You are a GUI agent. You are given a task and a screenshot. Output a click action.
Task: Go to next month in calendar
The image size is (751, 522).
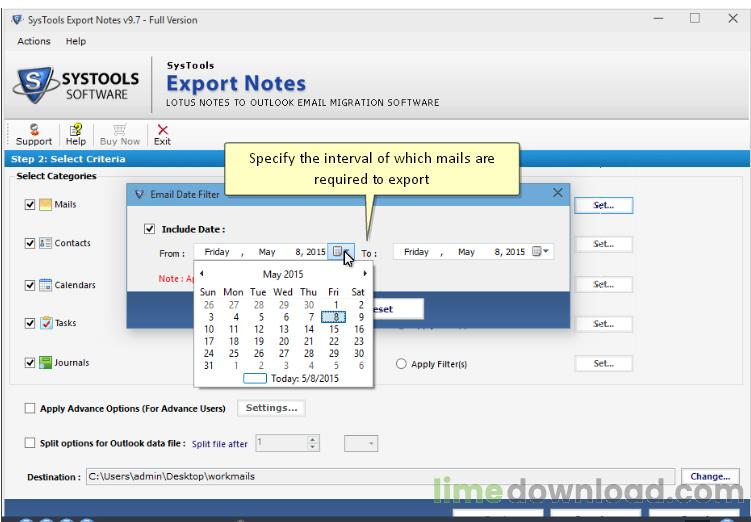[x=365, y=273]
